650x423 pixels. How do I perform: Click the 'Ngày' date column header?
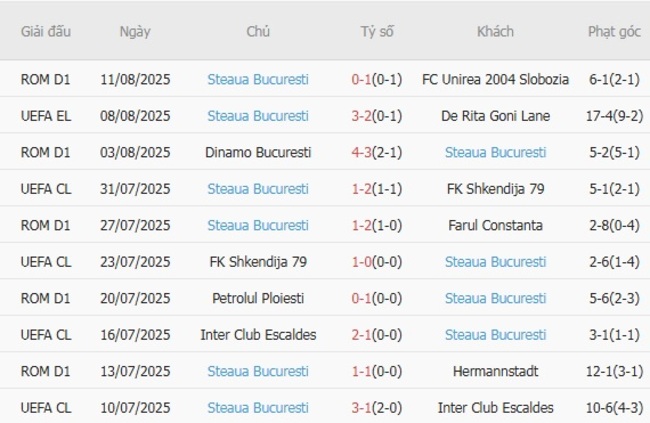click(135, 31)
